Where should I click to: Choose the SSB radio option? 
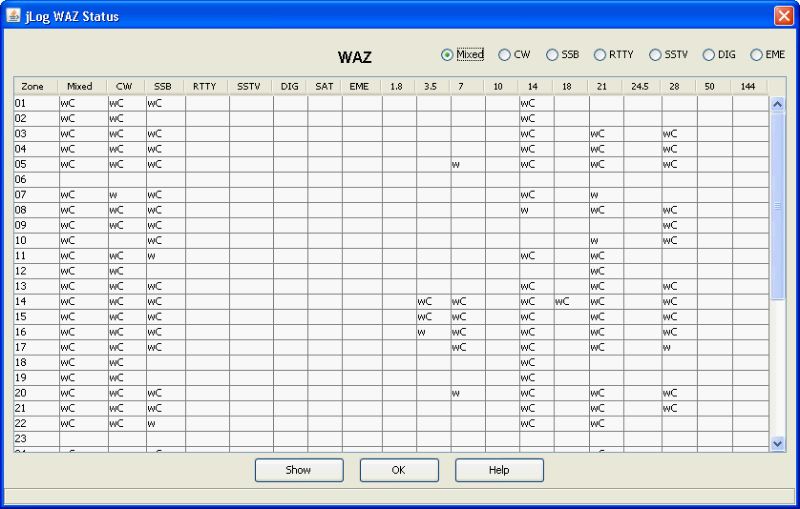click(x=552, y=55)
